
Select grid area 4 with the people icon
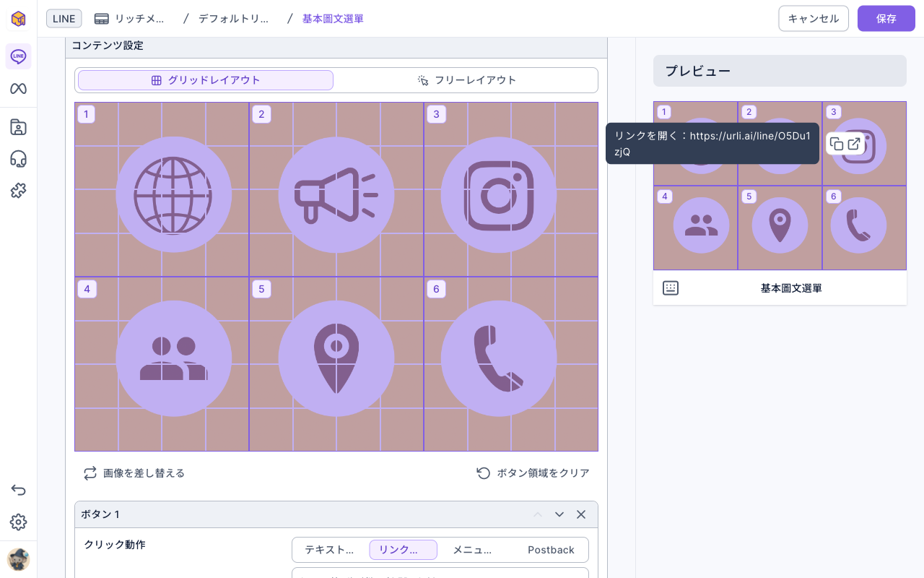[162, 364]
